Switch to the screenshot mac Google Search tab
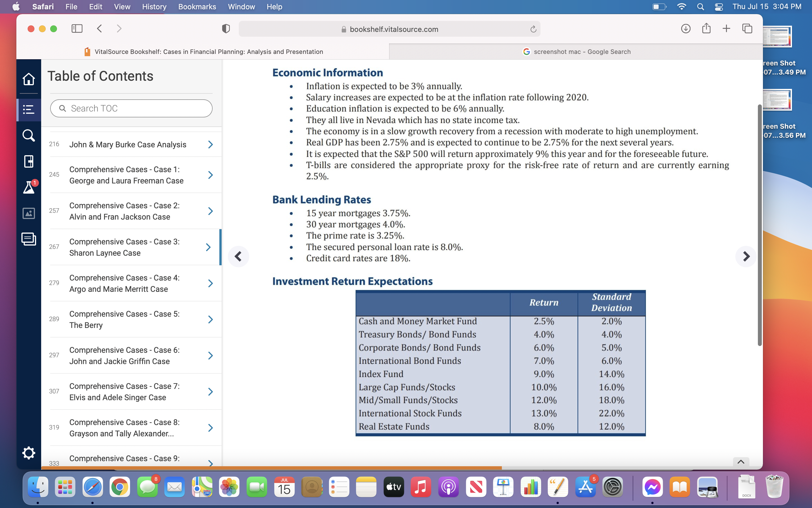The height and width of the screenshot is (508, 812). 576,52
